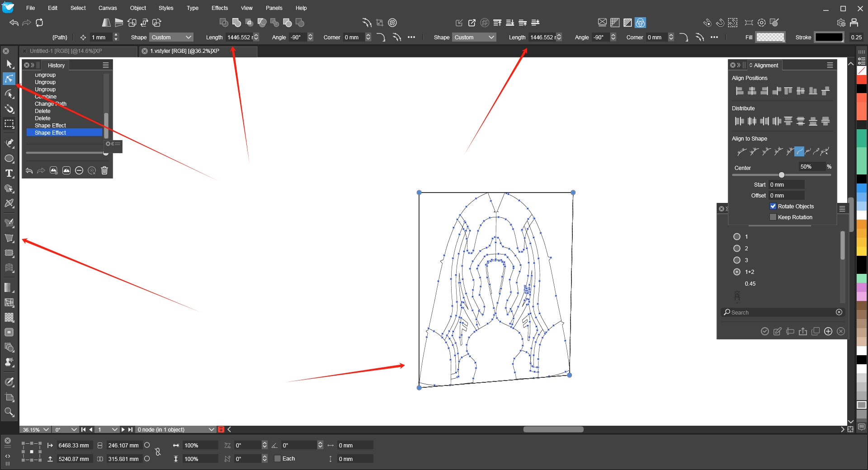Click the Change Path history entry
Viewport: 868px width, 470px height.
(51, 104)
